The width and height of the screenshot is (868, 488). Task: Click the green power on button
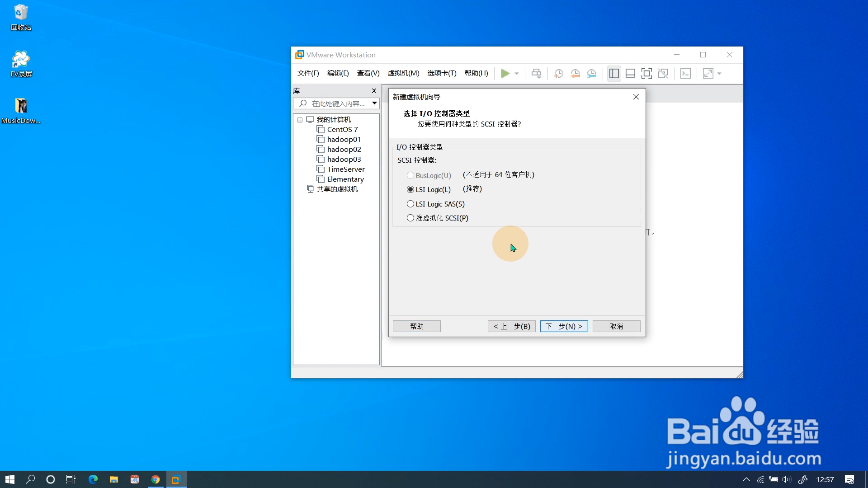click(505, 73)
